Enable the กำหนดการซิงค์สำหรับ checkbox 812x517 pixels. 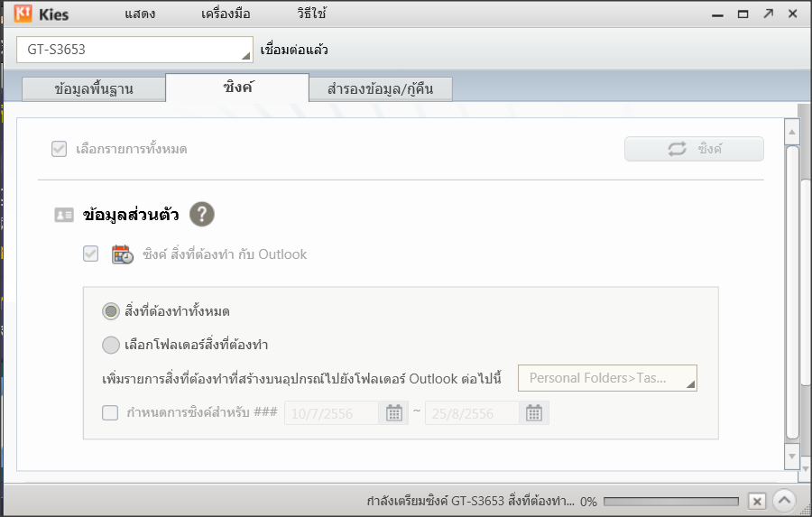pos(110,413)
